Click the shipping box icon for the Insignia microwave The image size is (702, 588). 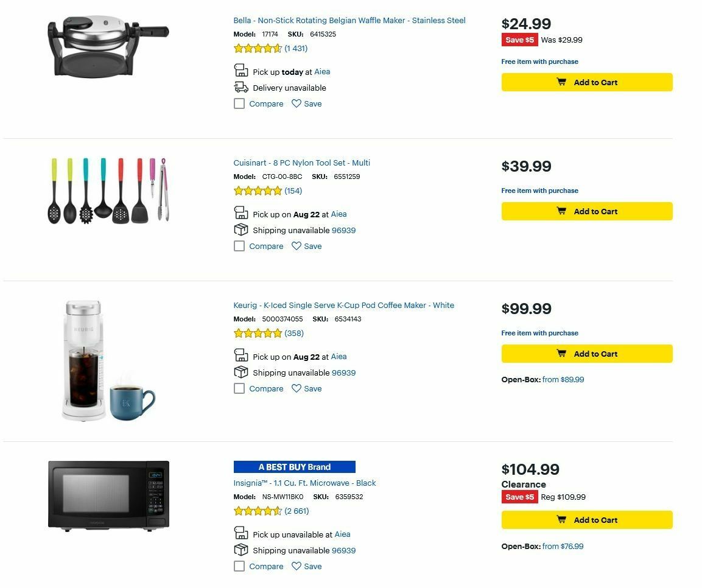(x=240, y=550)
